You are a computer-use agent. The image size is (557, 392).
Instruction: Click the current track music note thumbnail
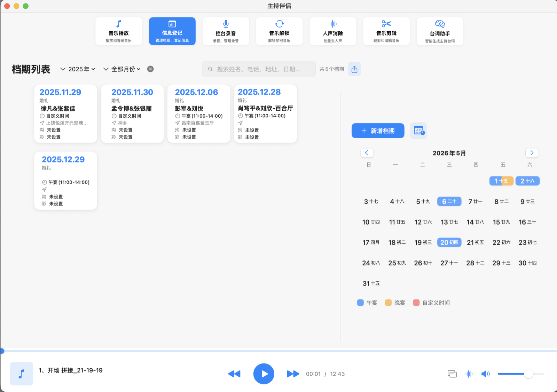pos(22,374)
